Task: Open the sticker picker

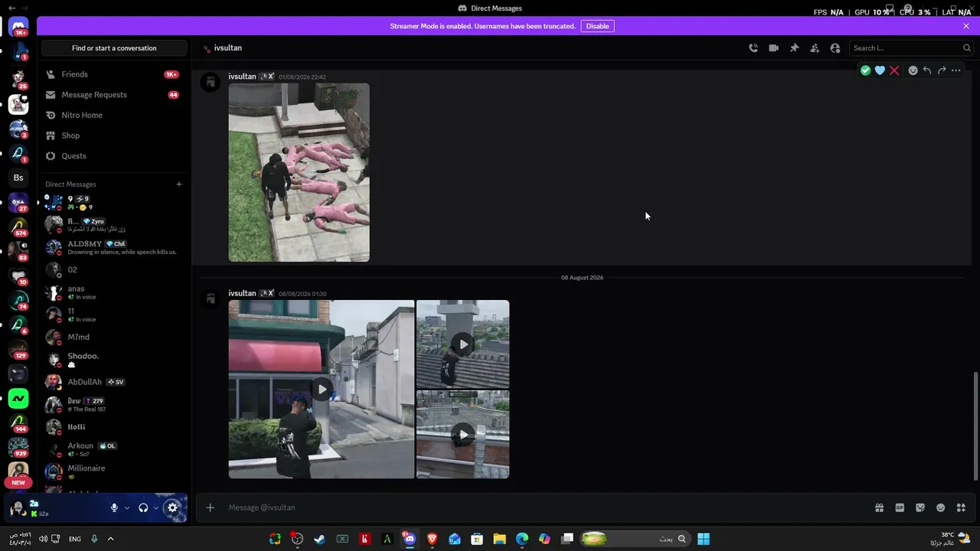Action: (920, 507)
